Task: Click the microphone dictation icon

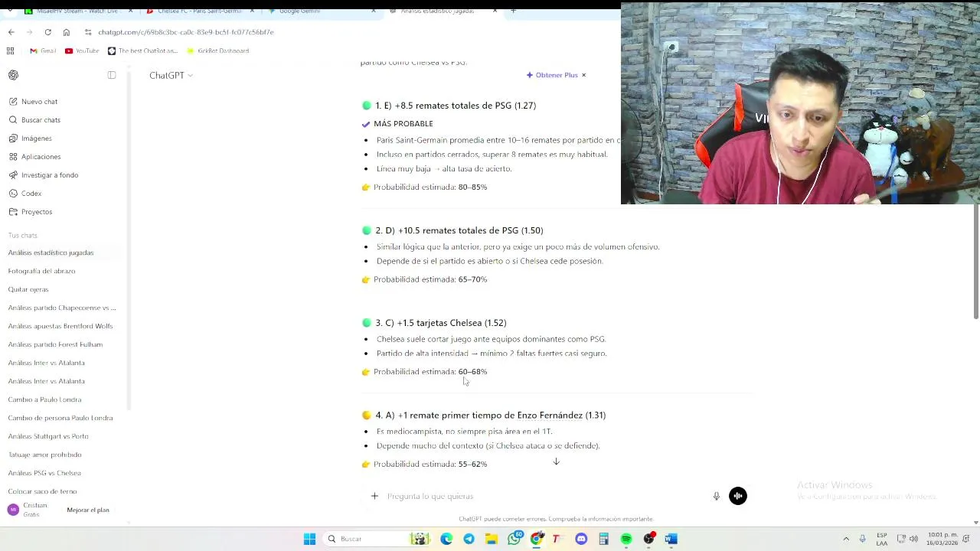Action: [x=717, y=496]
